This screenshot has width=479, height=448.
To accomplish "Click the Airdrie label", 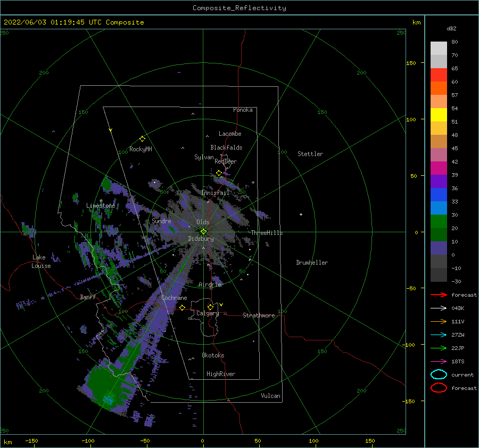I will point(210,284).
